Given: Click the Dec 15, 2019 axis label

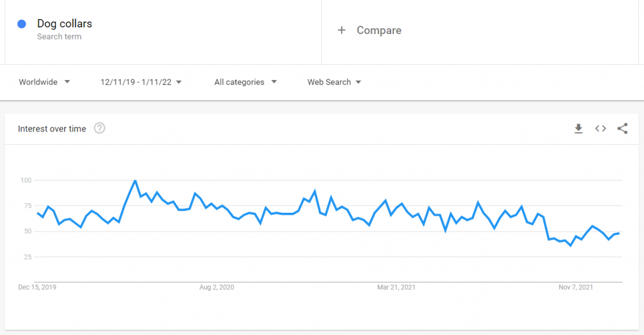Looking at the screenshot, I should (37, 287).
